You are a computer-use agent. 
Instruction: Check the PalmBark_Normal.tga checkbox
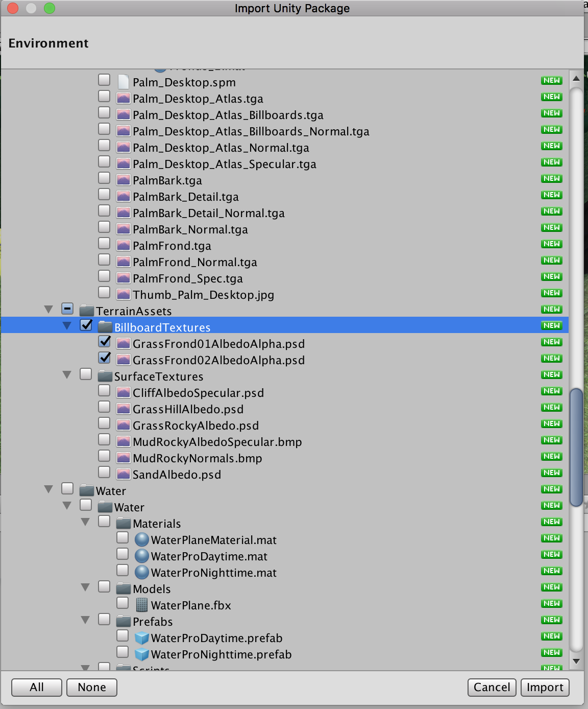click(104, 227)
